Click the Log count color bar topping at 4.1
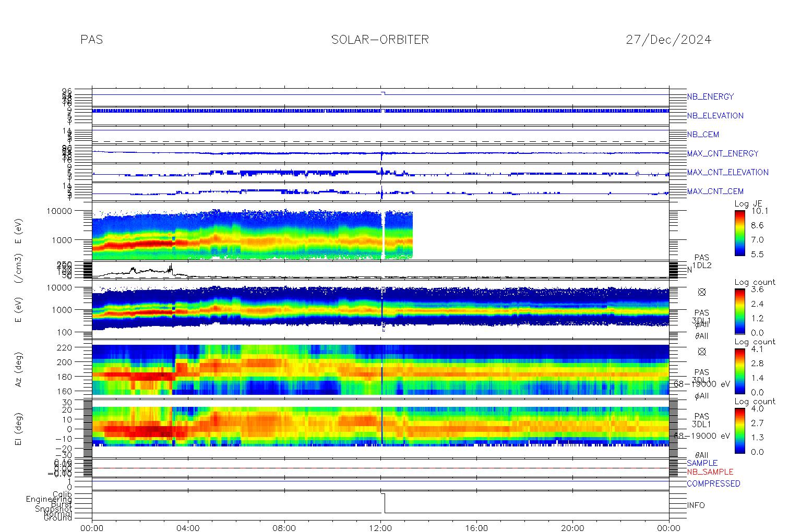789x532 pixels. 739,371
